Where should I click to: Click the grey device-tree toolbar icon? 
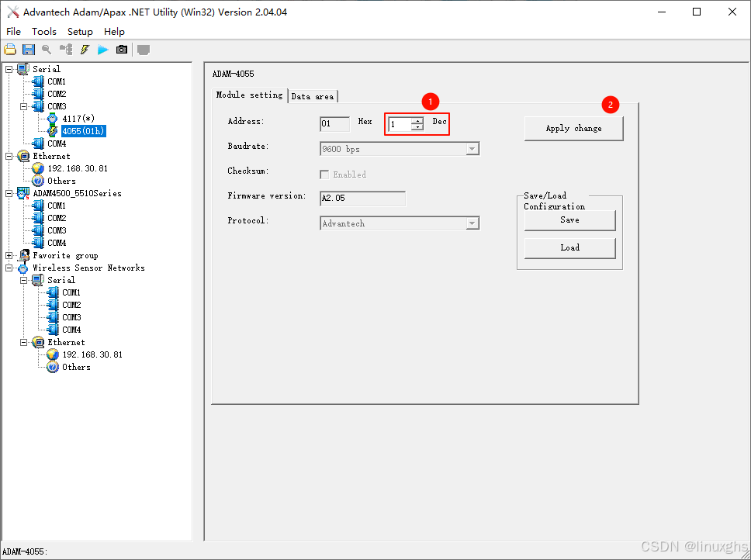point(66,50)
